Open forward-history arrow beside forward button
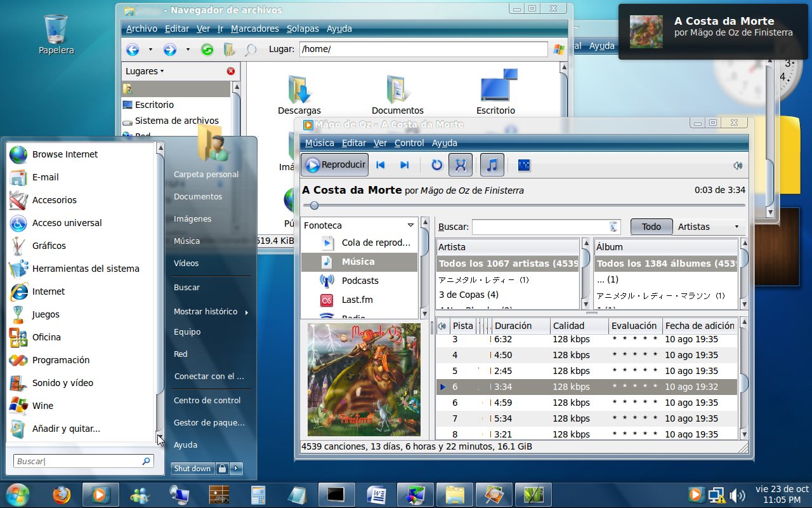 pos(188,50)
